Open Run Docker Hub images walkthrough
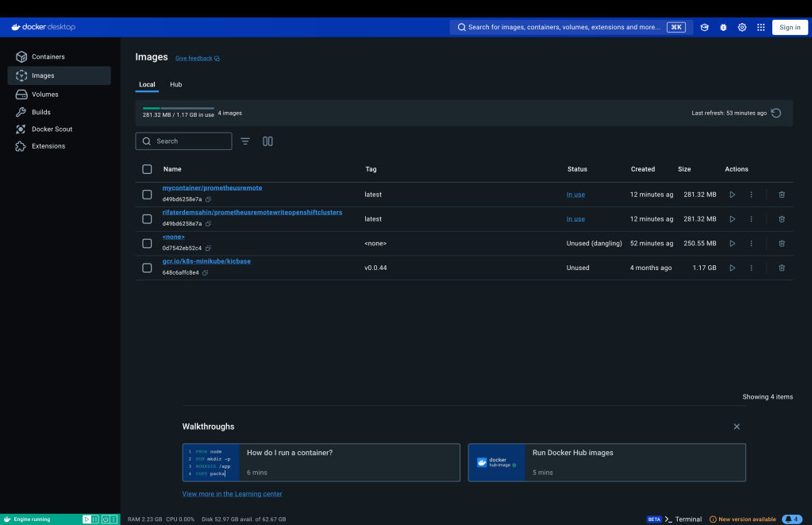 (607, 462)
